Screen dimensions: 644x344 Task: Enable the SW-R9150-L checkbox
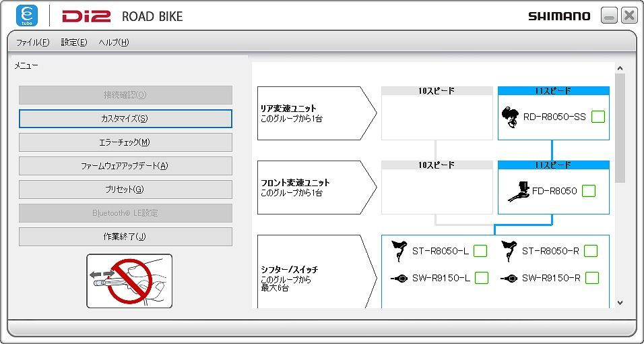point(482,279)
